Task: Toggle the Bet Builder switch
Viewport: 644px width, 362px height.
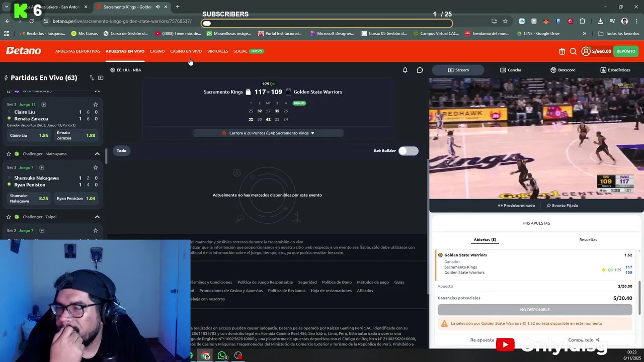Action: pyautogui.click(x=408, y=151)
